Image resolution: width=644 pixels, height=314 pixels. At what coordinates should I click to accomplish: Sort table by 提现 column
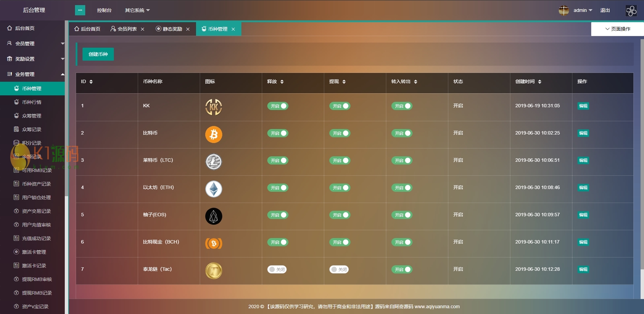pos(344,82)
